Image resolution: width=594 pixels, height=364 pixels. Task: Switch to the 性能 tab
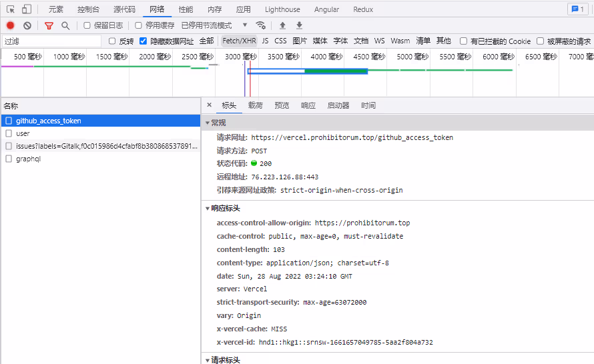(x=186, y=9)
